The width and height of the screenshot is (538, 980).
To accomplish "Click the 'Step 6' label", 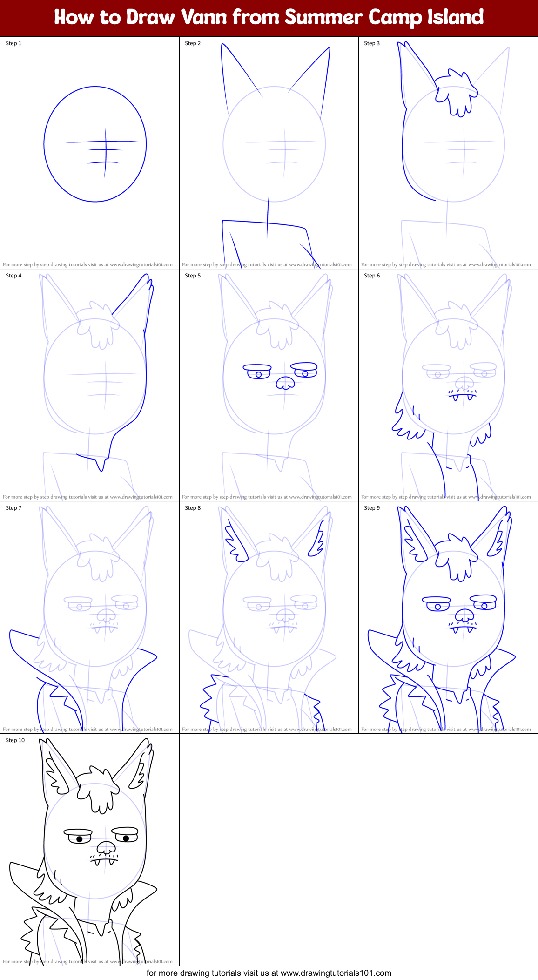I will click(x=372, y=276).
